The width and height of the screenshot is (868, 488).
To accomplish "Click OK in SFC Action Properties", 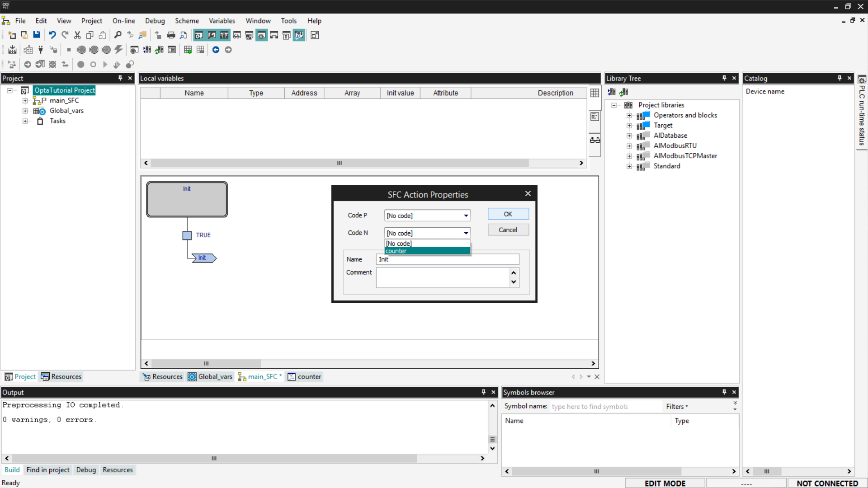I will [508, 214].
